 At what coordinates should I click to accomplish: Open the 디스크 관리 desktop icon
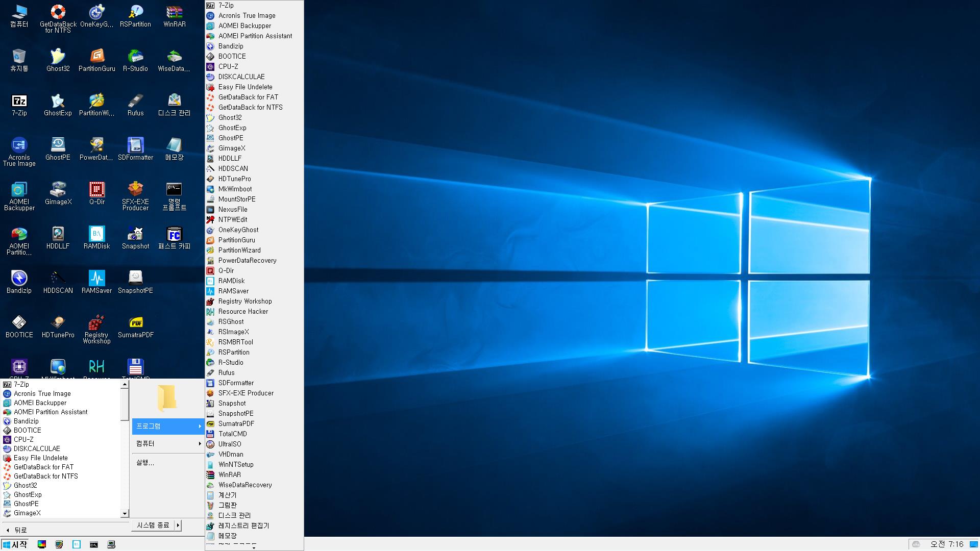[x=175, y=104]
